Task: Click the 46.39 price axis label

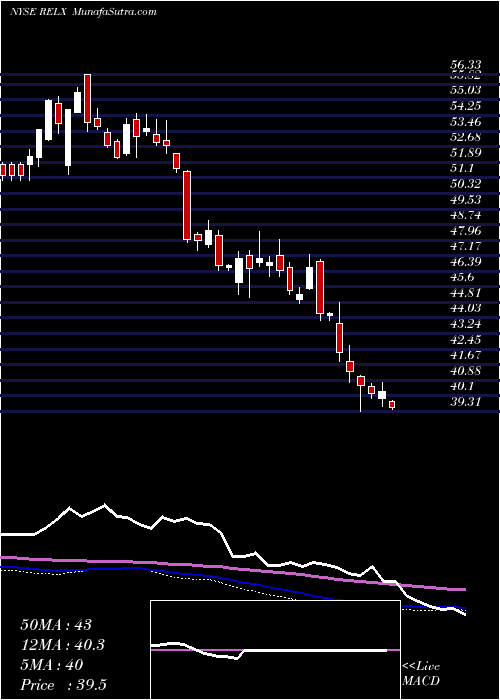Action: [466, 262]
